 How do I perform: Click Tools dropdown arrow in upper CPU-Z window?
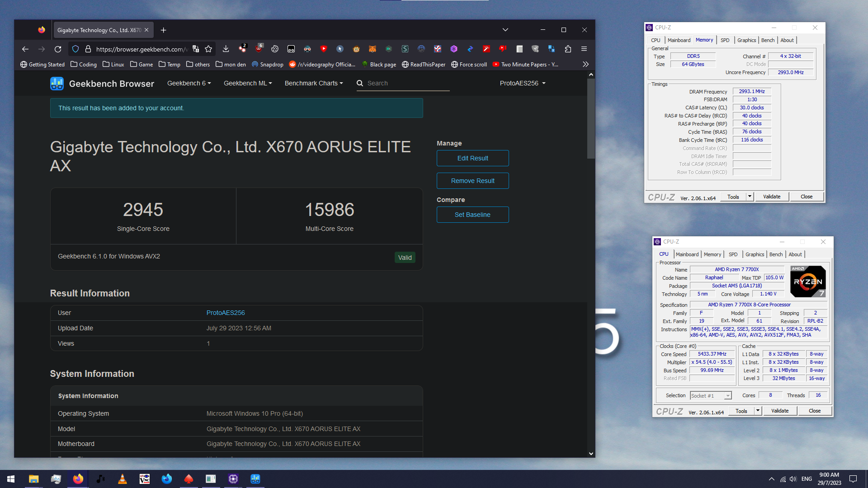(750, 197)
